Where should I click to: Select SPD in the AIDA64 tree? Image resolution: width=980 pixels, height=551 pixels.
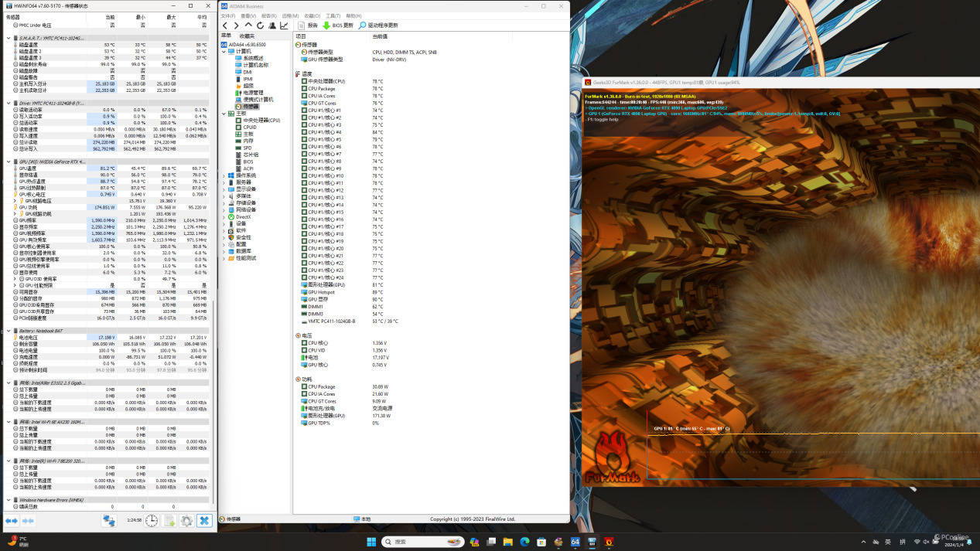point(247,148)
